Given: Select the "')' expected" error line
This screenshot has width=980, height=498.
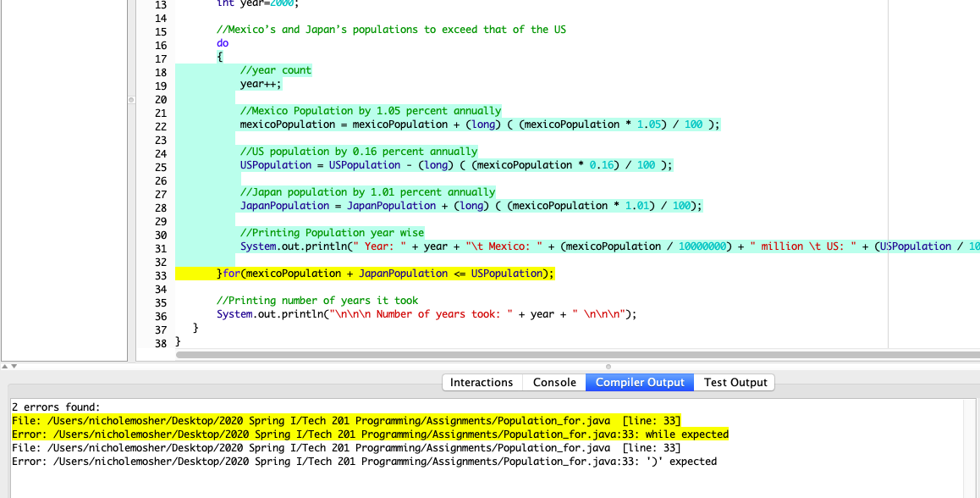Looking at the screenshot, I should pyautogui.click(x=365, y=462).
